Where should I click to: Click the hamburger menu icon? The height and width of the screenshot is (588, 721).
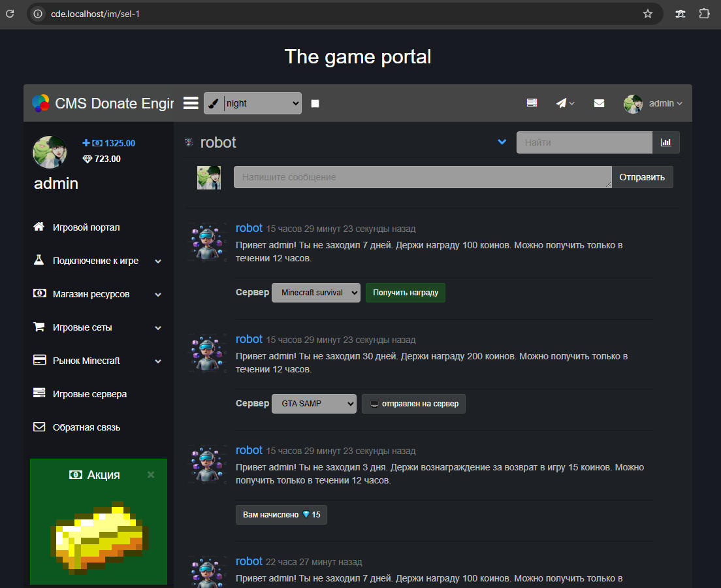[x=191, y=103]
